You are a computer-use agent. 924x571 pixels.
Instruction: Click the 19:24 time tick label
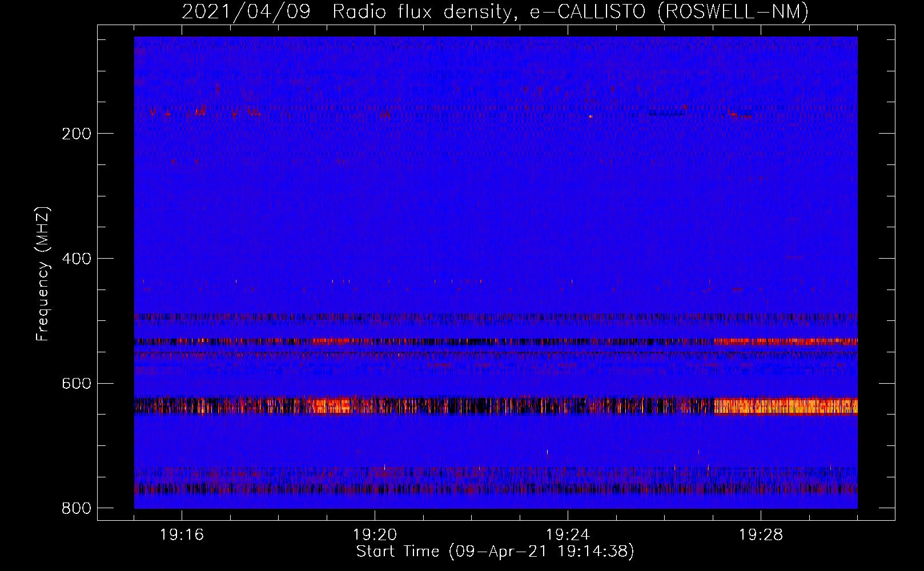coord(568,535)
